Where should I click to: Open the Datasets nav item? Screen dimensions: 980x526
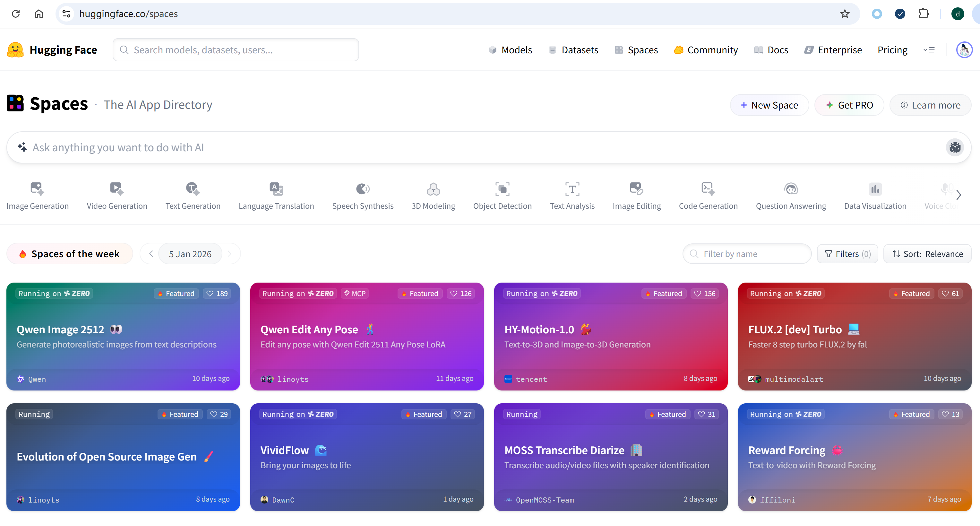tap(573, 50)
